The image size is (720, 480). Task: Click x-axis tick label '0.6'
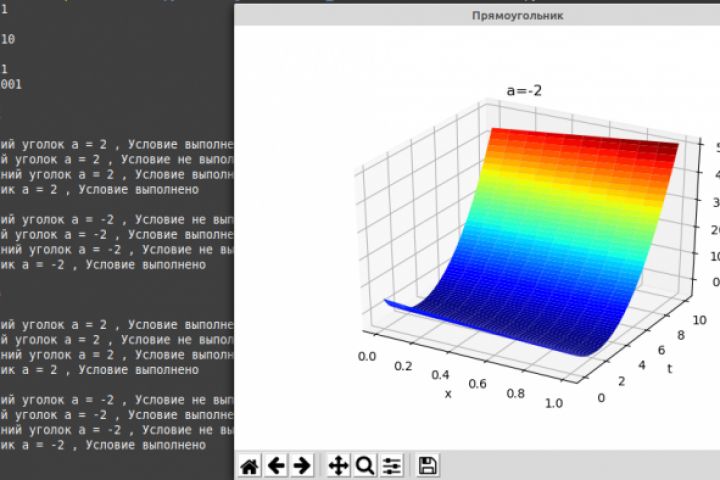(478, 384)
